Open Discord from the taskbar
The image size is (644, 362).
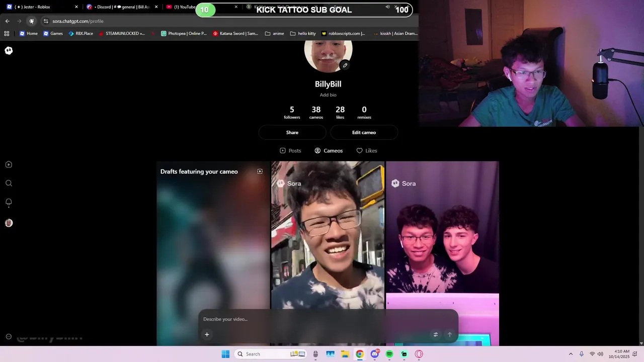375,354
